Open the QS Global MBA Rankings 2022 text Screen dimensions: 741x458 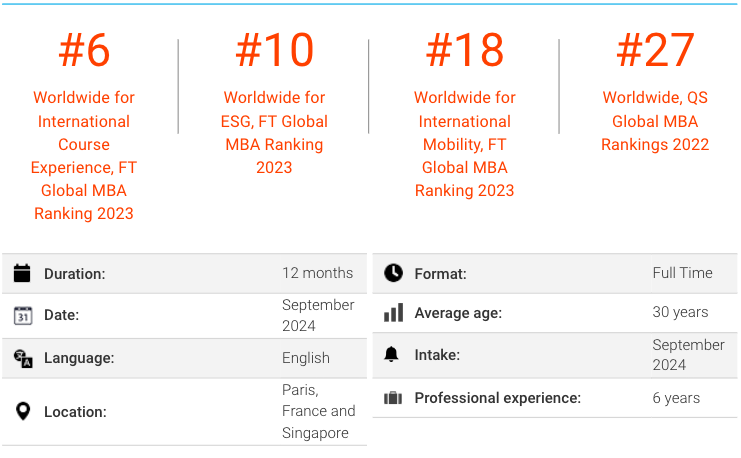coord(655,121)
